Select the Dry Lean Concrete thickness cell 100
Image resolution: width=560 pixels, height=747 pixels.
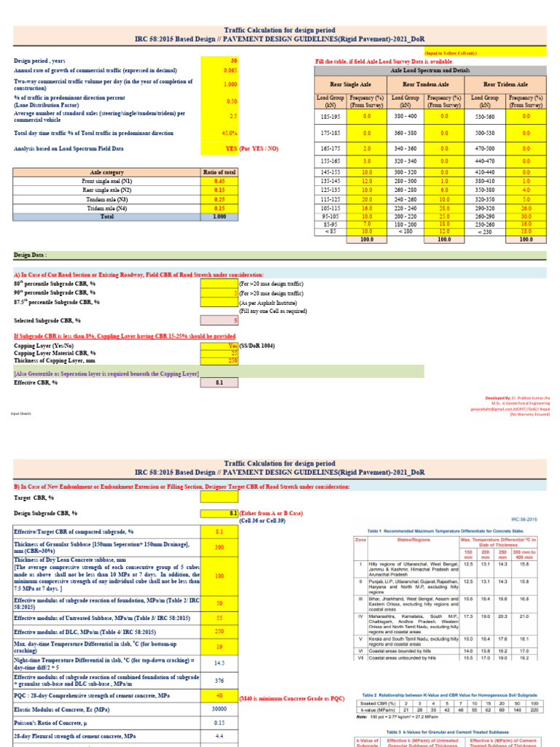[x=219, y=576]
